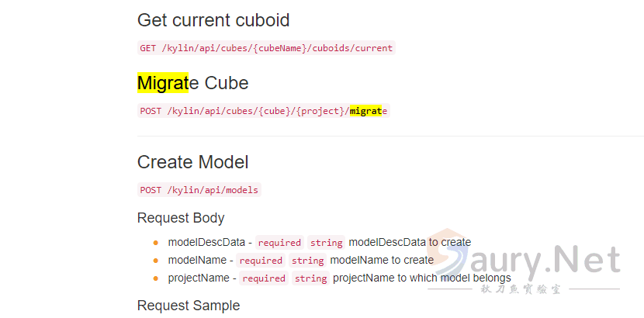The height and width of the screenshot is (318, 644).
Task: Click the "Create Model" heading
Action: point(192,162)
